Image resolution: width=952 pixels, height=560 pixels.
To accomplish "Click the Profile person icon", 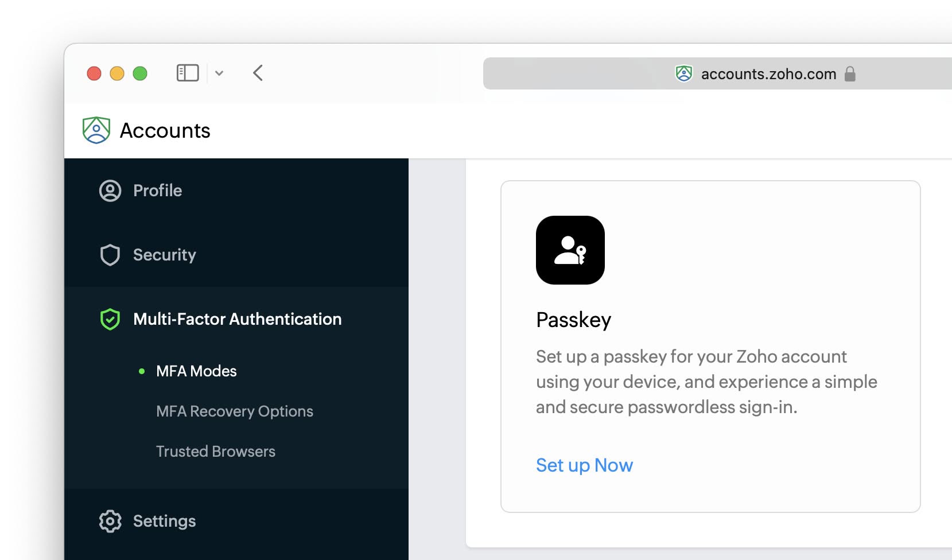I will (110, 190).
